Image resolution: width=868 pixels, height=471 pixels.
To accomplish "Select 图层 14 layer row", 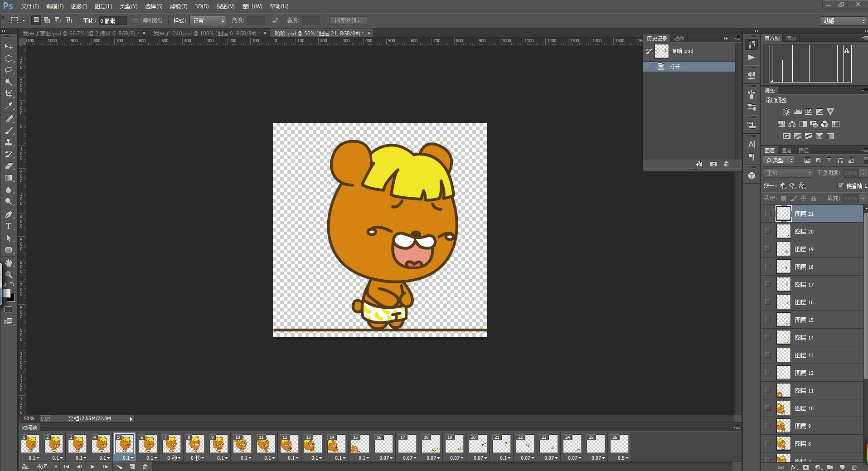I will 813,337.
